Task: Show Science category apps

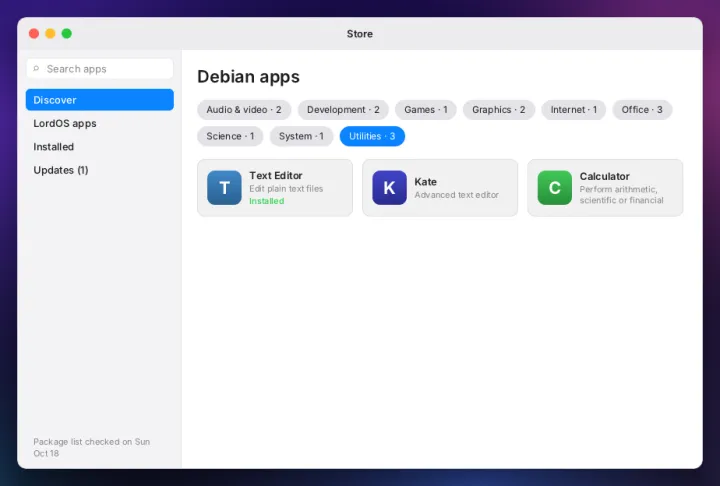Action: point(230,136)
